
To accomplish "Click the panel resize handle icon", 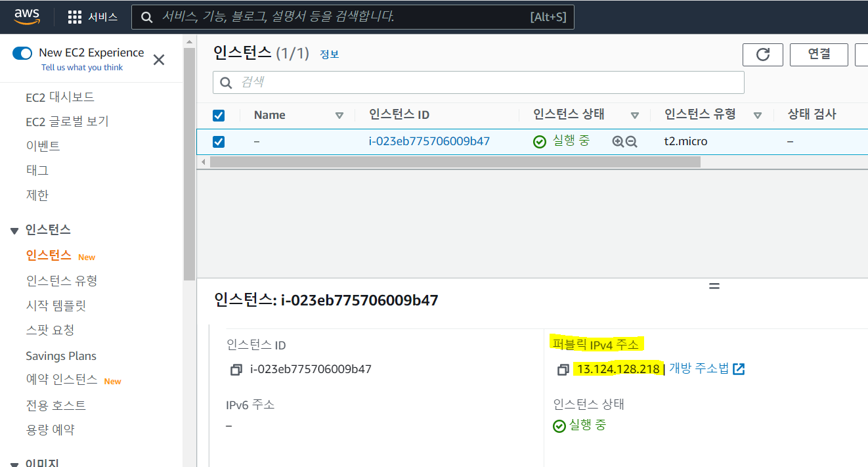I will tap(714, 286).
